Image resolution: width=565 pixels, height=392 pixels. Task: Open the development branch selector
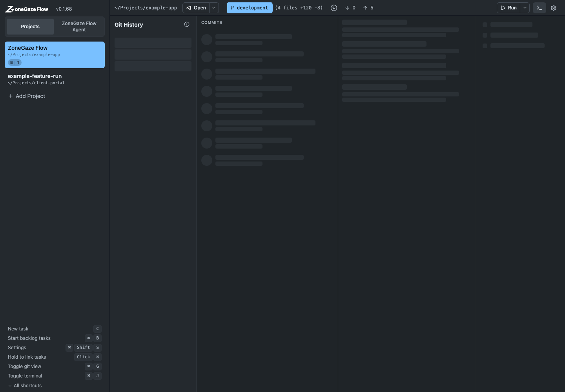[250, 8]
